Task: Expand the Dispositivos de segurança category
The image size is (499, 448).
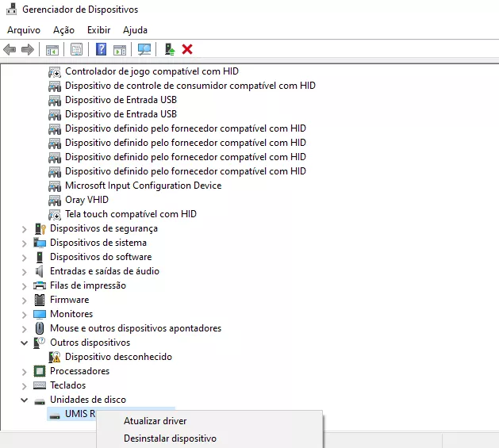Action: (x=24, y=229)
